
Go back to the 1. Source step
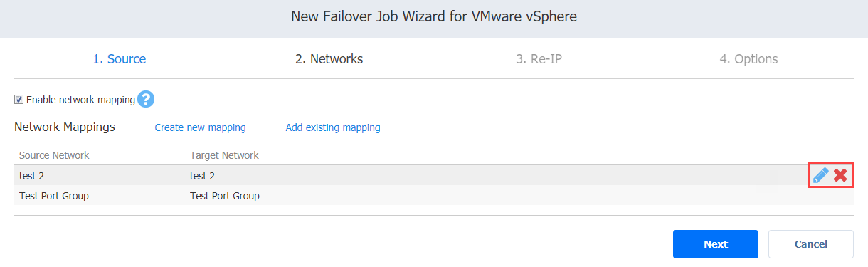pos(120,59)
